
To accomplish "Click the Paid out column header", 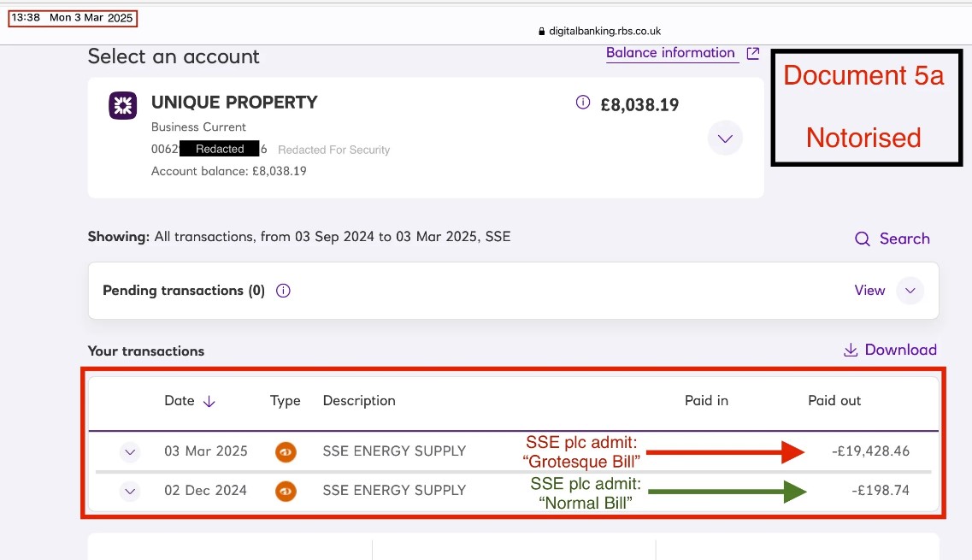I will pos(834,401).
